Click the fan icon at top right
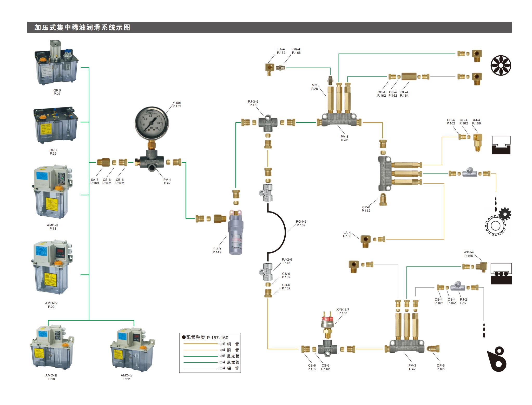 (501, 65)
